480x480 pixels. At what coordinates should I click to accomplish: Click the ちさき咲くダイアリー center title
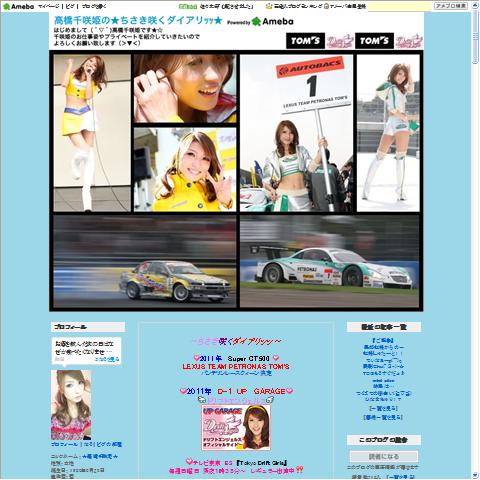[x=236, y=341]
